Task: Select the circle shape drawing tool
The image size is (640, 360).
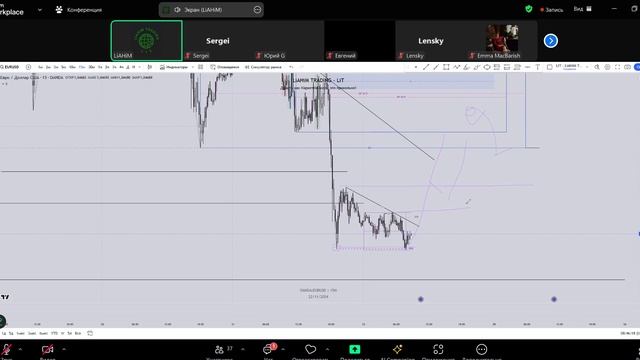Action: point(487,67)
